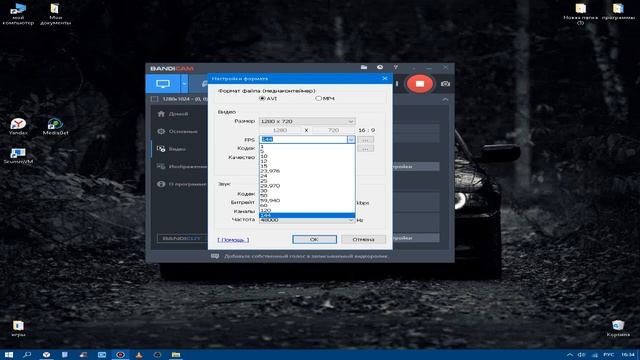Screen dimensions: 640x360
Task: Click the ellipsis button next to FPS
Action: (x=365, y=140)
